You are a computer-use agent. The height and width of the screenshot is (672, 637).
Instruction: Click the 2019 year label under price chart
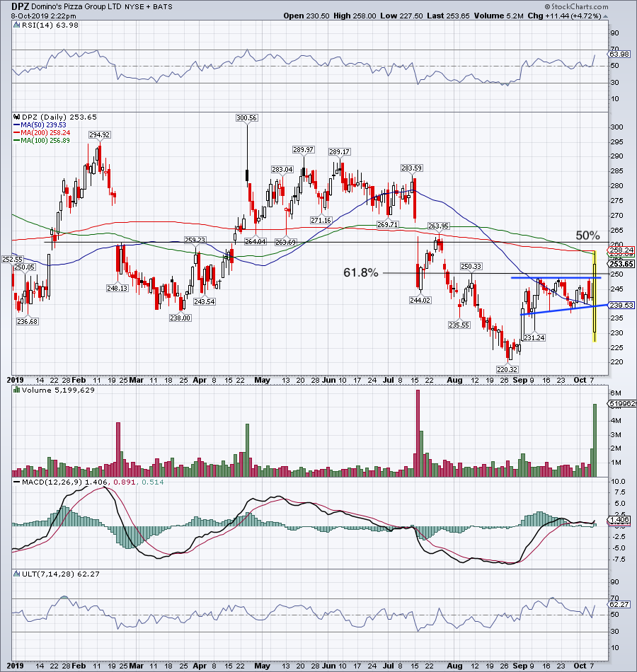(15, 380)
